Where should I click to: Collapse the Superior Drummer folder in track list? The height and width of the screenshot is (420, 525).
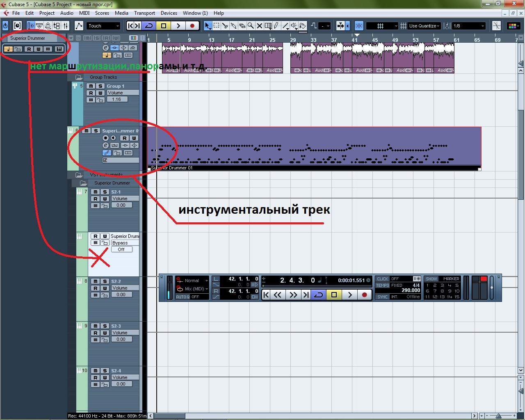[x=83, y=183]
